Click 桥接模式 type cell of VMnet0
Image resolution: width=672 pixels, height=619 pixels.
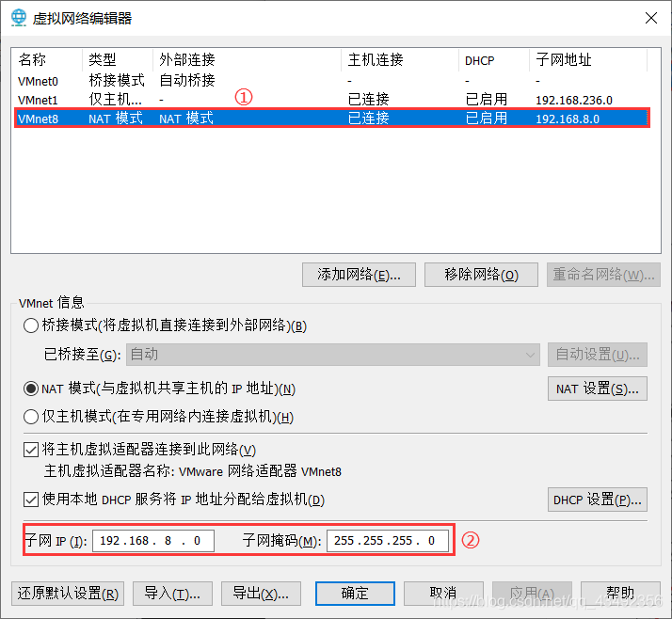click(117, 81)
